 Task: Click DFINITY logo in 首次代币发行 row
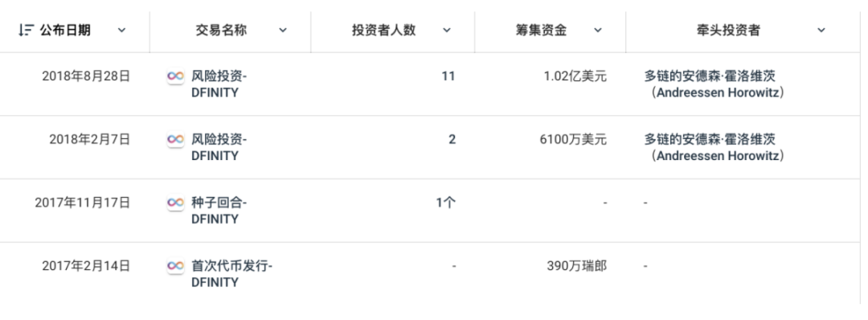[x=175, y=266]
